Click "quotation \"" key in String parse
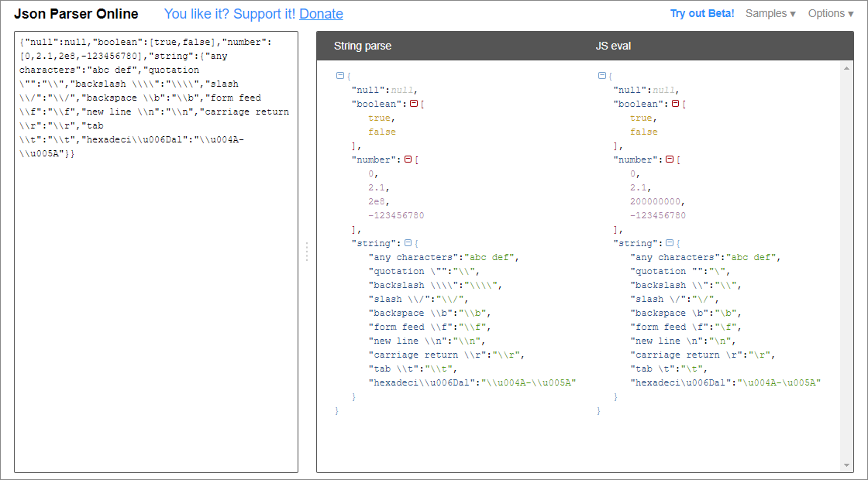Image resolution: width=868 pixels, height=480 pixels. (x=408, y=271)
